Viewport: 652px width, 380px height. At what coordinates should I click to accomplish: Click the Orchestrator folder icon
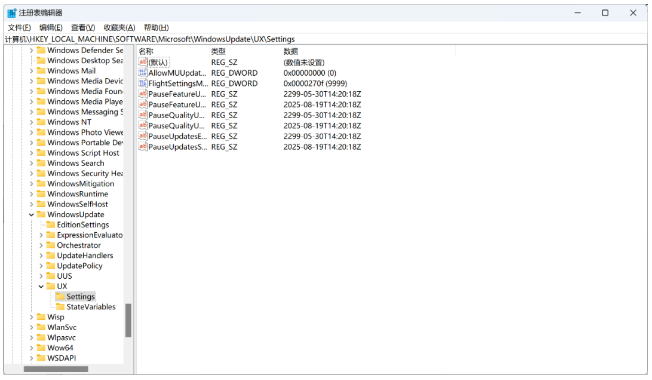(51, 245)
